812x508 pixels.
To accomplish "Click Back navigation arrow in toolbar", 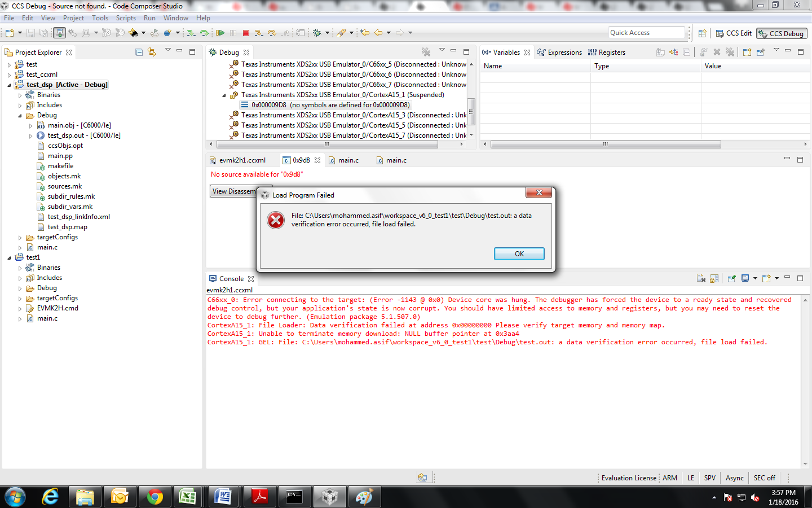I will (378, 33).
